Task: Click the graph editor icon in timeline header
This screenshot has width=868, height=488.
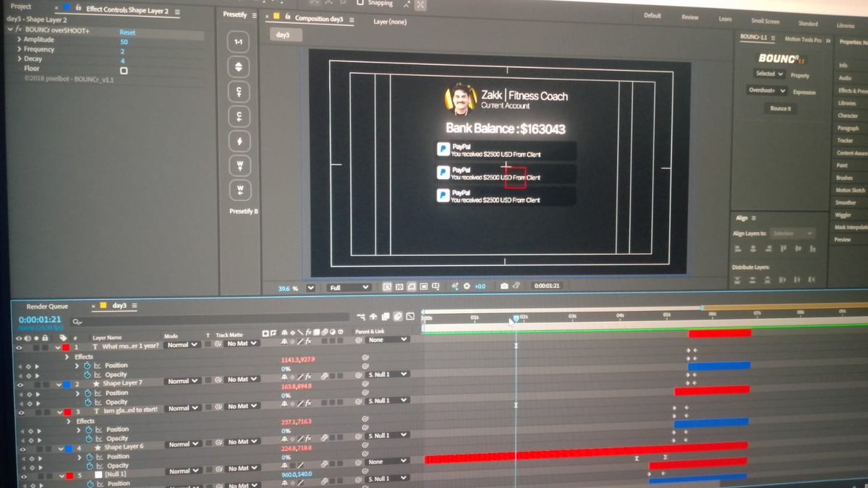Action: click(410, 317)
